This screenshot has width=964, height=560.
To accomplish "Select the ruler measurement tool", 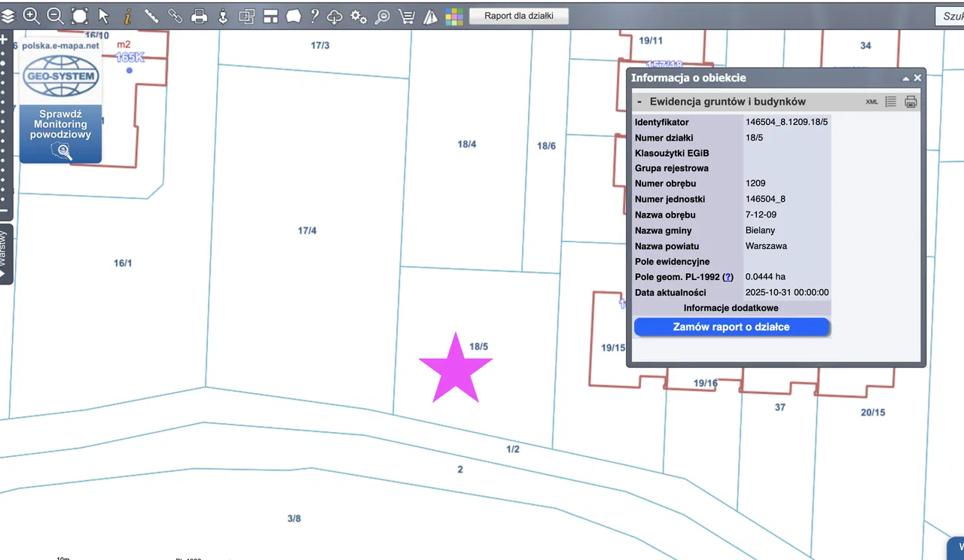I will 151,16.
